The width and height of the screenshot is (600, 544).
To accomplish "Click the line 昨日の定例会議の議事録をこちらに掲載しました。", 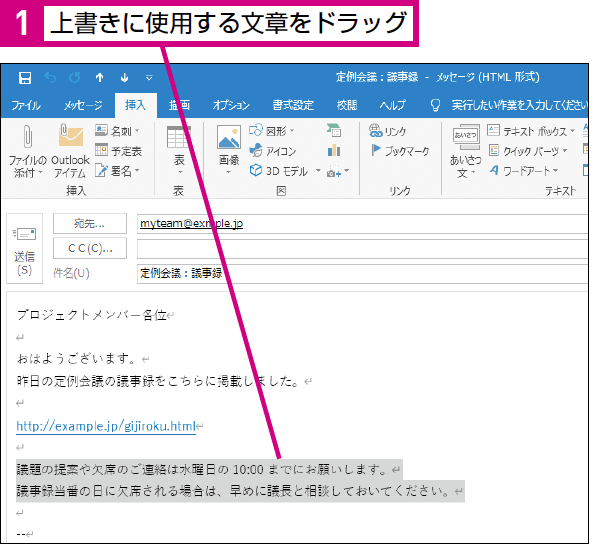I will click(x=158, y=381).
